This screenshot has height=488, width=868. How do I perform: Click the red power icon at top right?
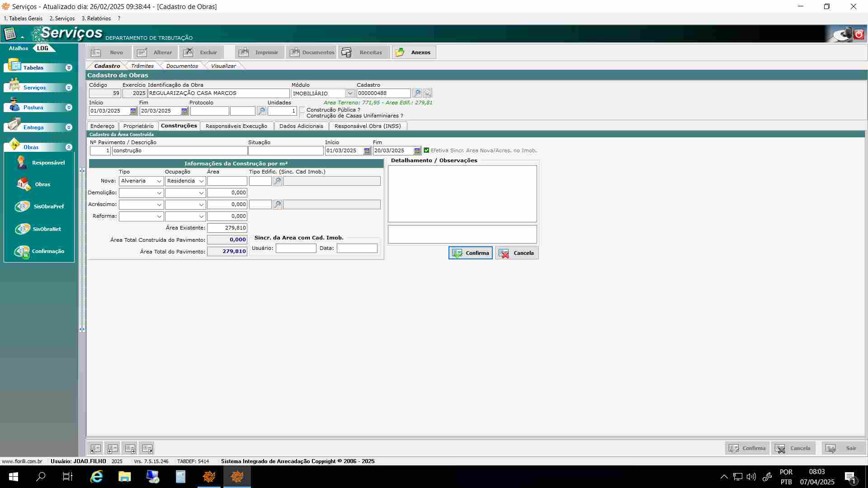click(859, 34)
